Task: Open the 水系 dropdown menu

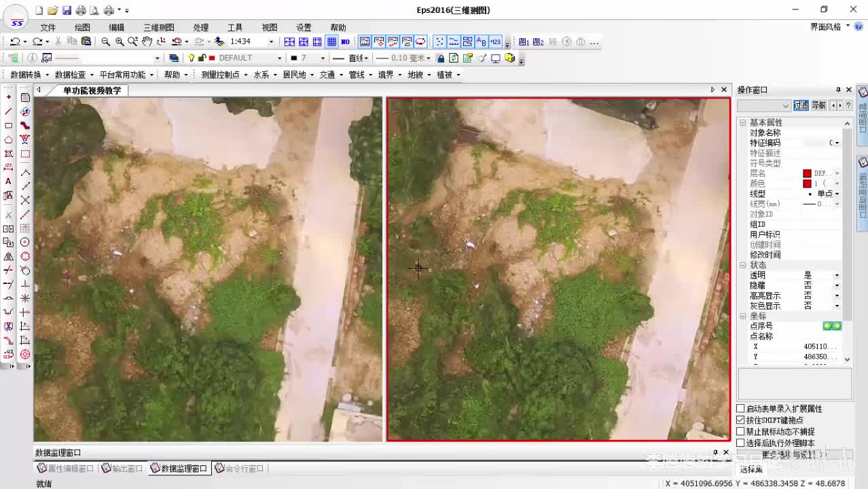Action: tap(265, 75)
